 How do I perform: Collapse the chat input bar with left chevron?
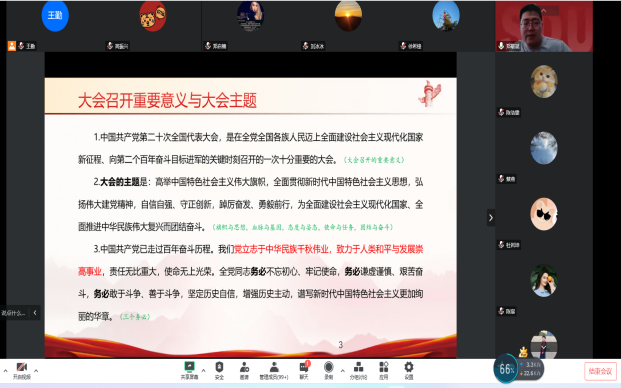pos(35,313)
